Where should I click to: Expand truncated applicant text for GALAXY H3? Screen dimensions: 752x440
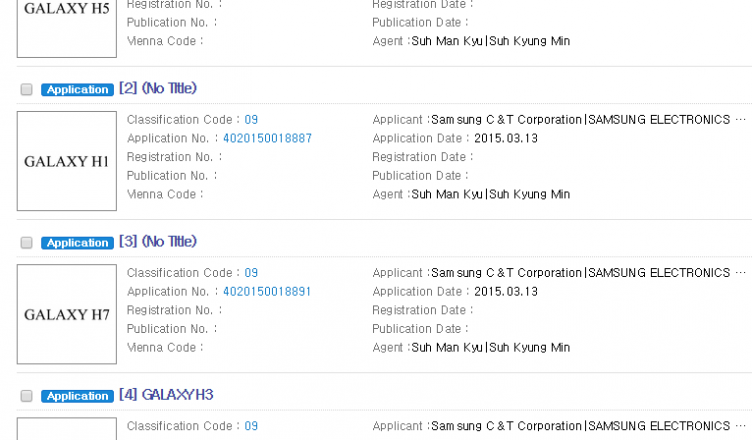point(740,426)
